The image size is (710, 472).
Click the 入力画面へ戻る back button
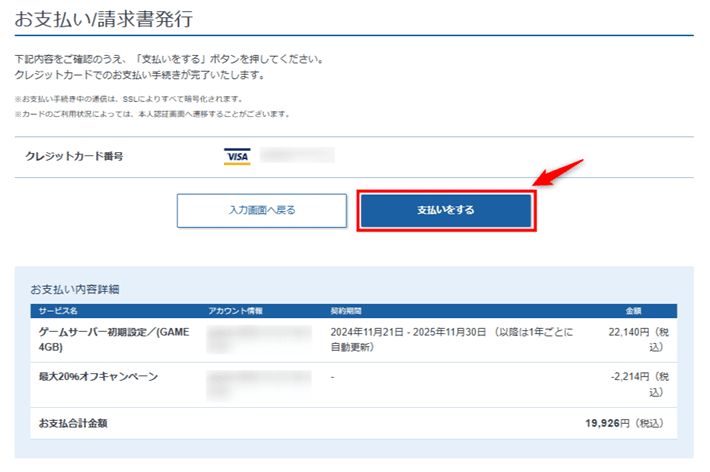click(x=262, y=211)
